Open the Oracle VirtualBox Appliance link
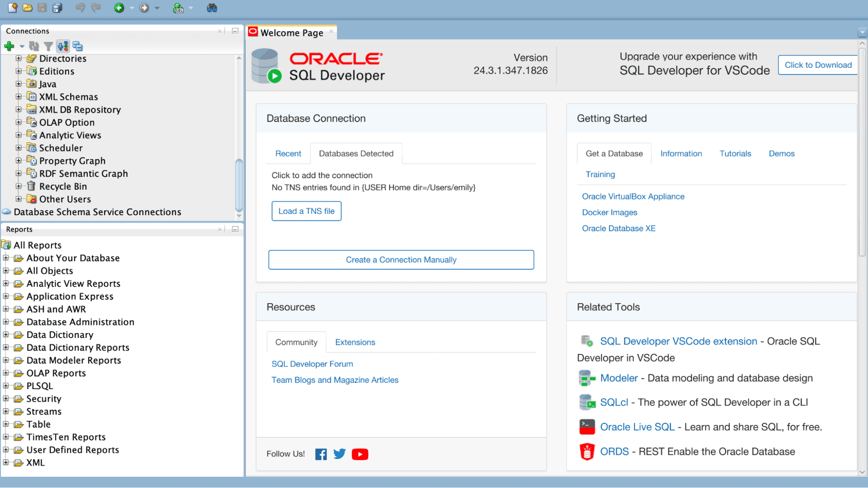 [x=633, y=197]
